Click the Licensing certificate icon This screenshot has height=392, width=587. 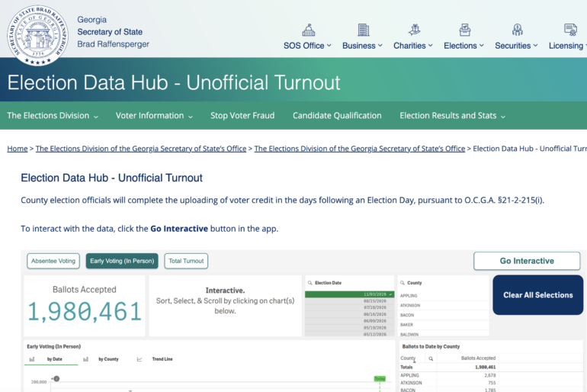(570, 30)
